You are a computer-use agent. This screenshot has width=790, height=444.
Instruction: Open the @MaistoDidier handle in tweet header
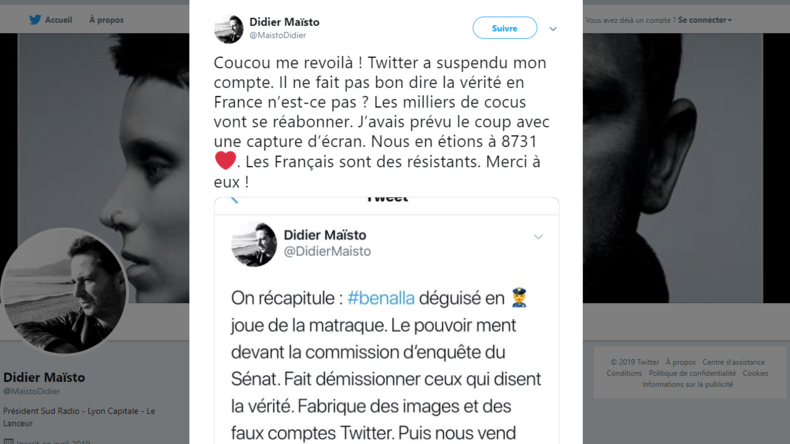point(278,36)
